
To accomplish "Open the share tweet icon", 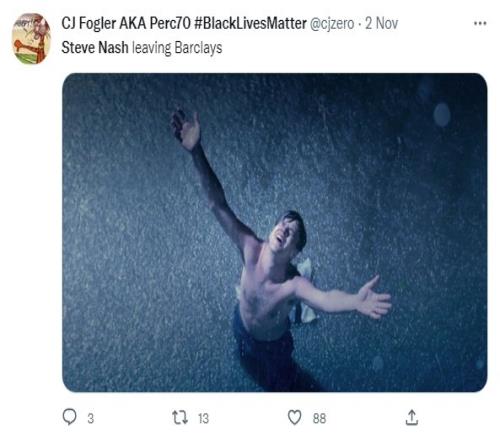I will pos(412,417).
